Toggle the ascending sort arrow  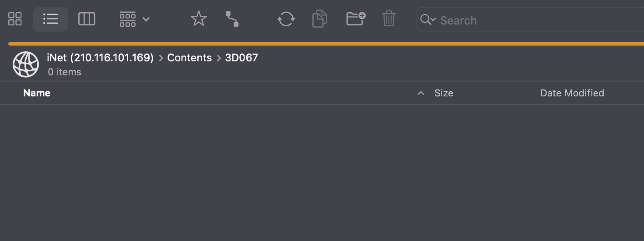coord(421,93)
